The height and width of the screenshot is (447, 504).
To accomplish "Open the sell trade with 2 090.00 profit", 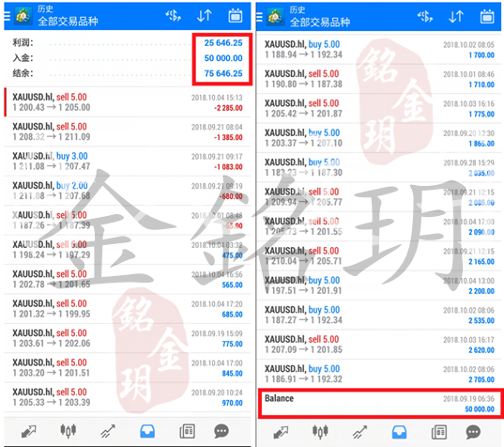I will (379, 226).
